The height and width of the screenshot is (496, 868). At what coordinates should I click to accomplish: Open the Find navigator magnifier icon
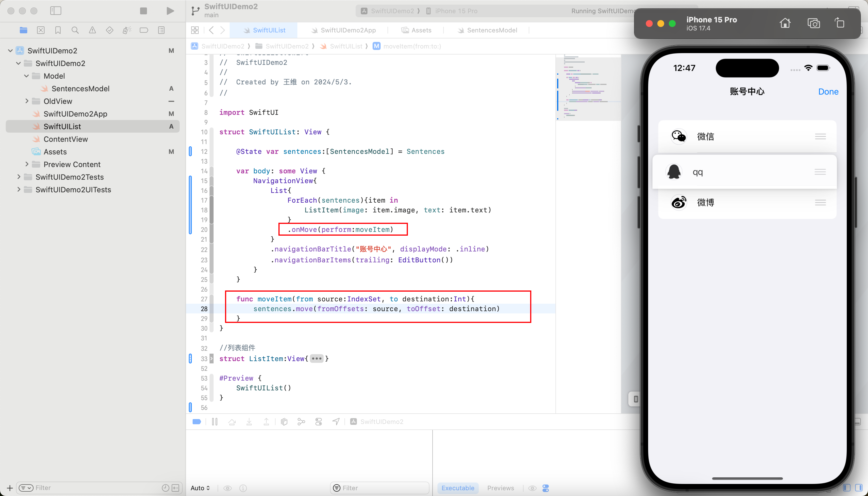click(x=75, y=30)
